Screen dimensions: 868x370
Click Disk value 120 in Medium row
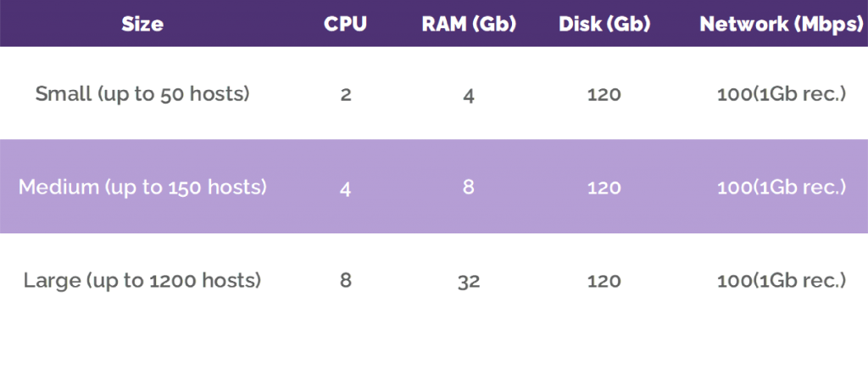tap(604, 188)
